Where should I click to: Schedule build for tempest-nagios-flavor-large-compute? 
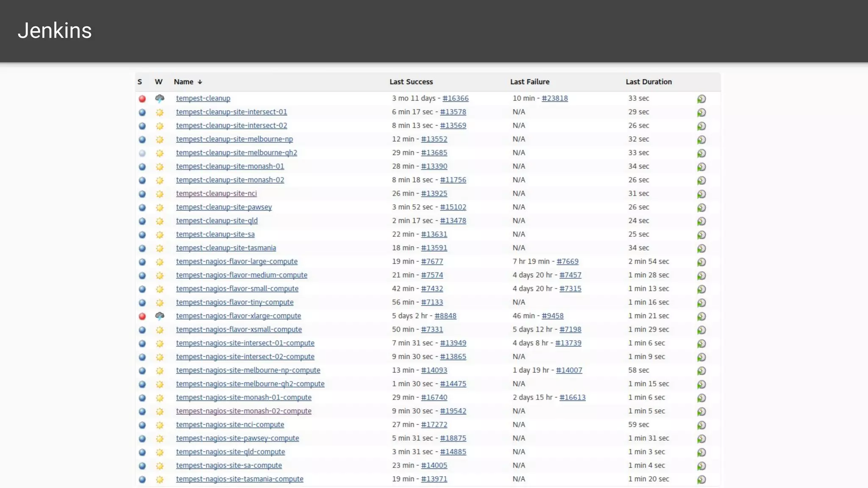[x=701, y=262]
